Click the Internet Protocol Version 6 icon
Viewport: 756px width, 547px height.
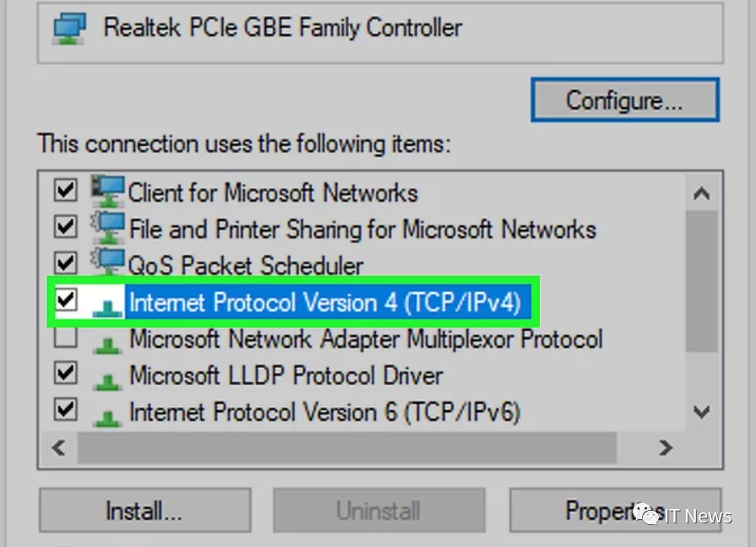pyautogui.click(x=106, y=414)
